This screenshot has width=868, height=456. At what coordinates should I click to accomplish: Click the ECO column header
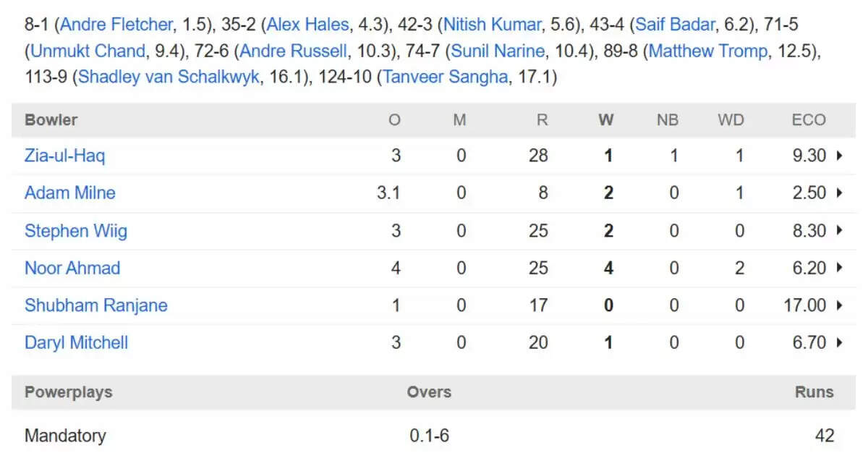809,120
